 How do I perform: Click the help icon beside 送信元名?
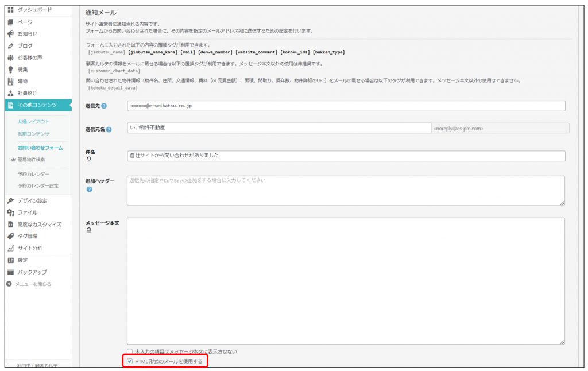pyautogui.click(x=109, y=129)
